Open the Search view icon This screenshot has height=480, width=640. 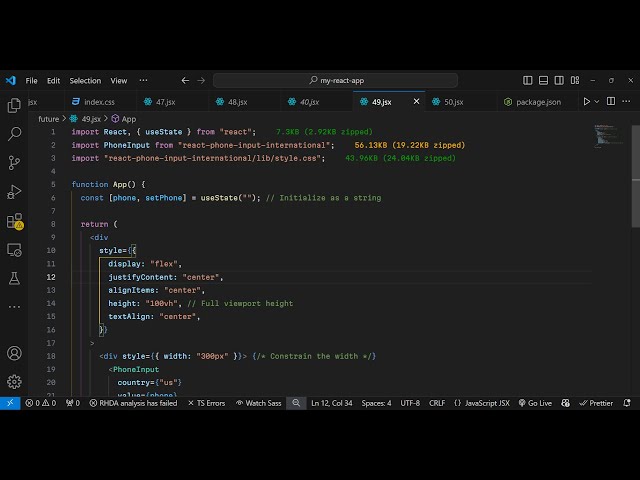point(14,133)
